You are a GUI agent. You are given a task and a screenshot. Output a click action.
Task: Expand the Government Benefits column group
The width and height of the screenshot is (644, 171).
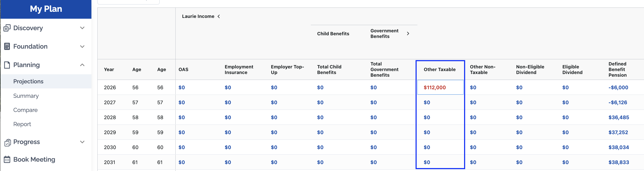click(408, 33)
